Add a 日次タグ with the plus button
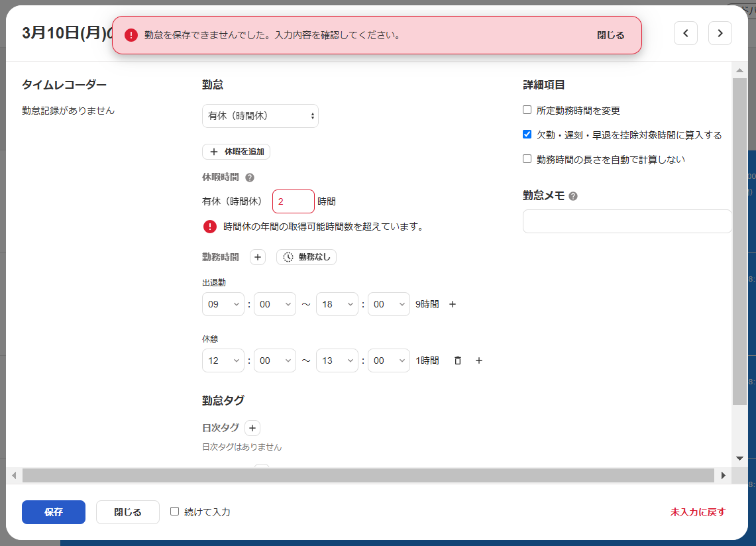The width and height of the screenshot is (756, 546). point(252,428)
